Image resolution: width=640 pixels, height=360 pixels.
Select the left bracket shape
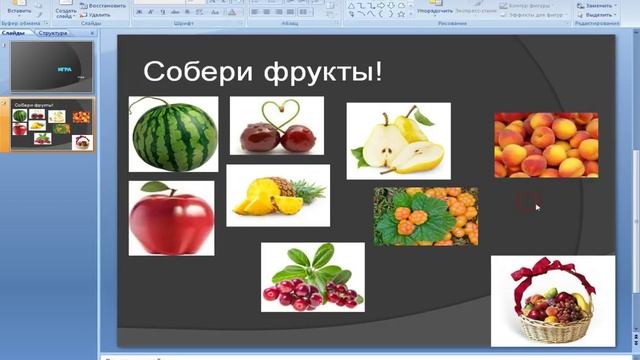click(x=381, y=14)
